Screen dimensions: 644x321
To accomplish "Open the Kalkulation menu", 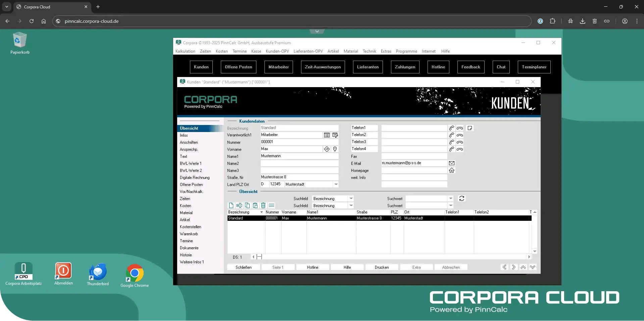I will (185, 51).
